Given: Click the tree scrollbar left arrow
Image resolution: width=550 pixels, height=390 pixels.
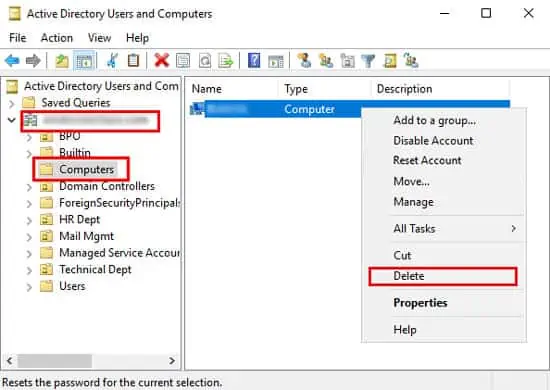Looking at the screenshot, I should click(x=9, y=361).
